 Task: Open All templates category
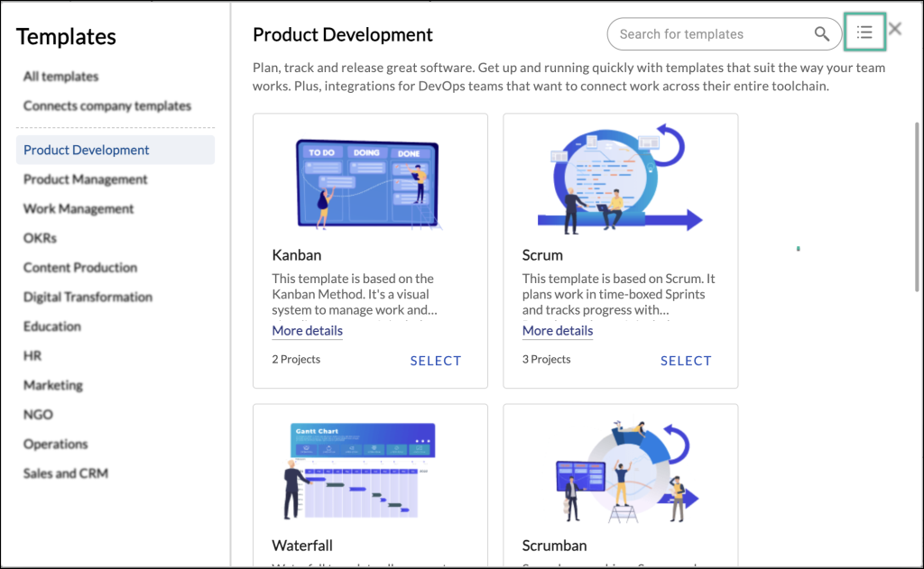(60, 76)
